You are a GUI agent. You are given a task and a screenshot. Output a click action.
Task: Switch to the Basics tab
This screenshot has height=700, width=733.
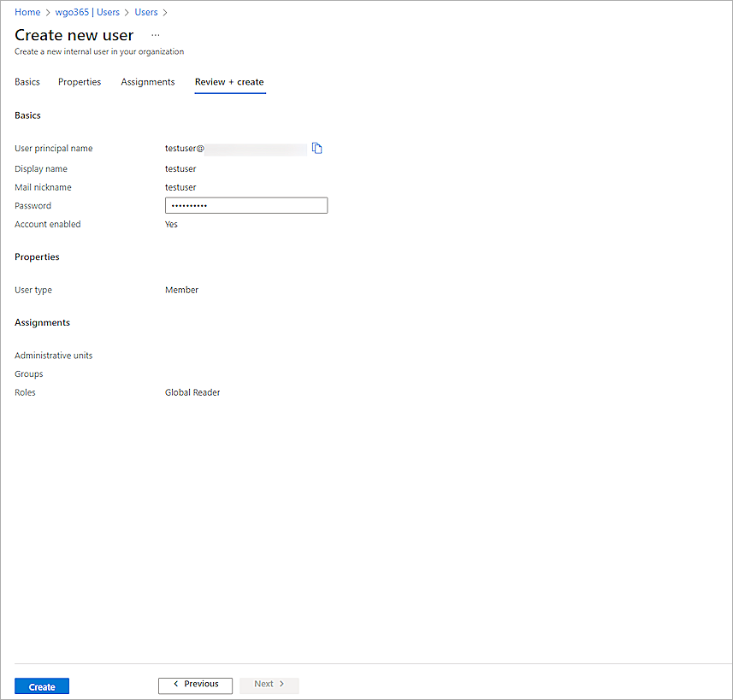pos(27,81)
